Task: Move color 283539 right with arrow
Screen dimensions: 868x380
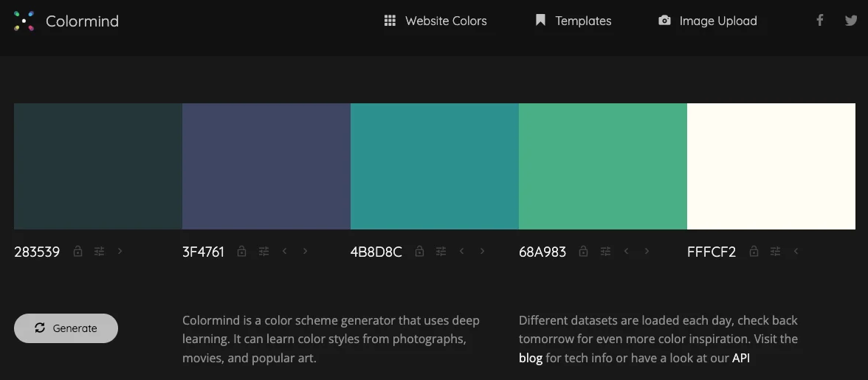Action: [x=120, y=252]
